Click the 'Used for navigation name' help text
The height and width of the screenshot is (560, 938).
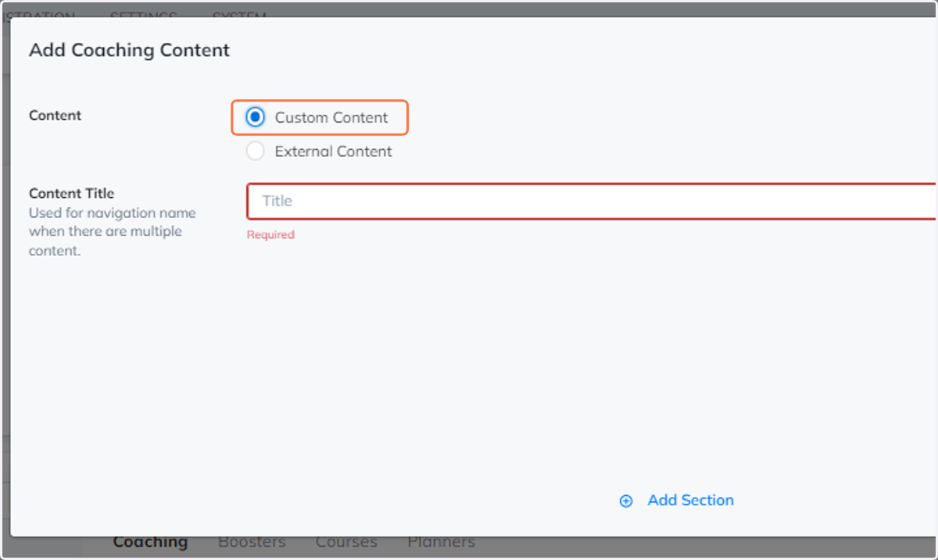tap(113, 232)
